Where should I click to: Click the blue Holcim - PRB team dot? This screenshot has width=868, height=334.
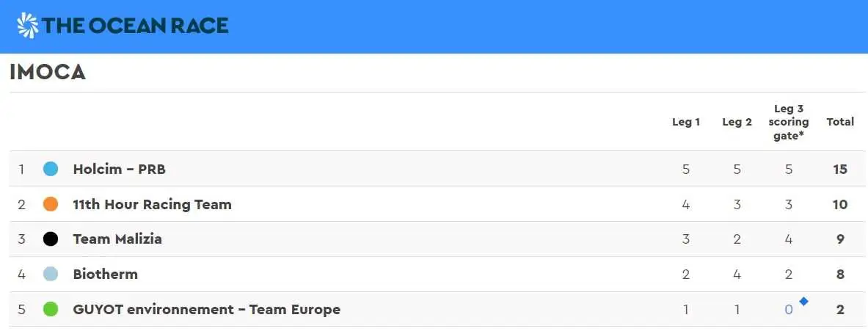tap(51, 169)
